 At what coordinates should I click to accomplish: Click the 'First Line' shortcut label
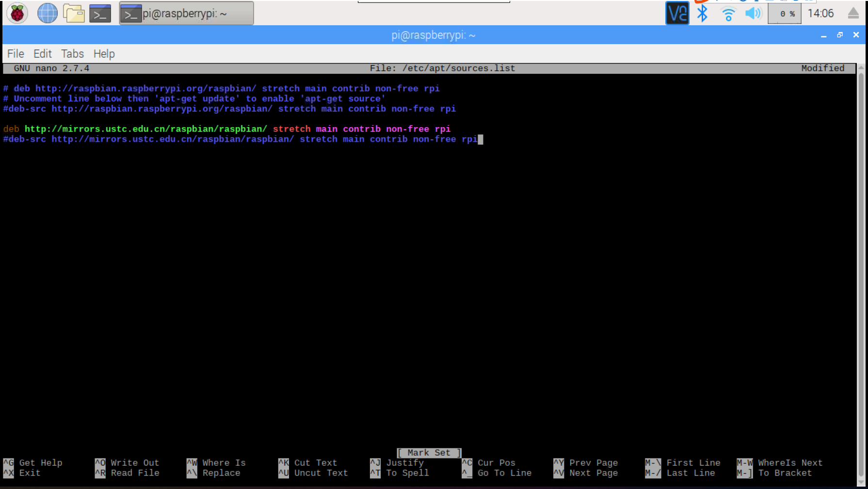[x=693, y=463]
